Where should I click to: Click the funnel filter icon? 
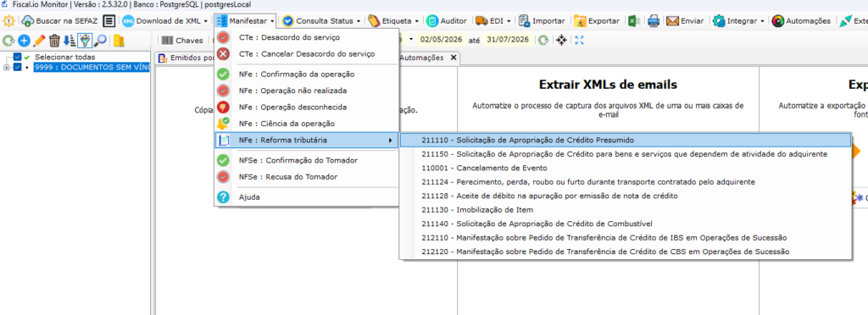(x=84, y=41)
